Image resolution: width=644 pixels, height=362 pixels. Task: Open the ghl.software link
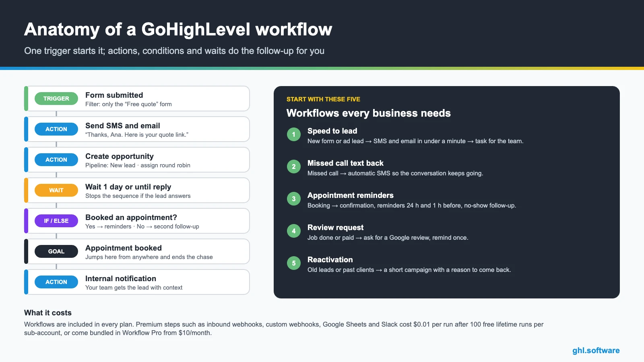(x=596, y=350)
